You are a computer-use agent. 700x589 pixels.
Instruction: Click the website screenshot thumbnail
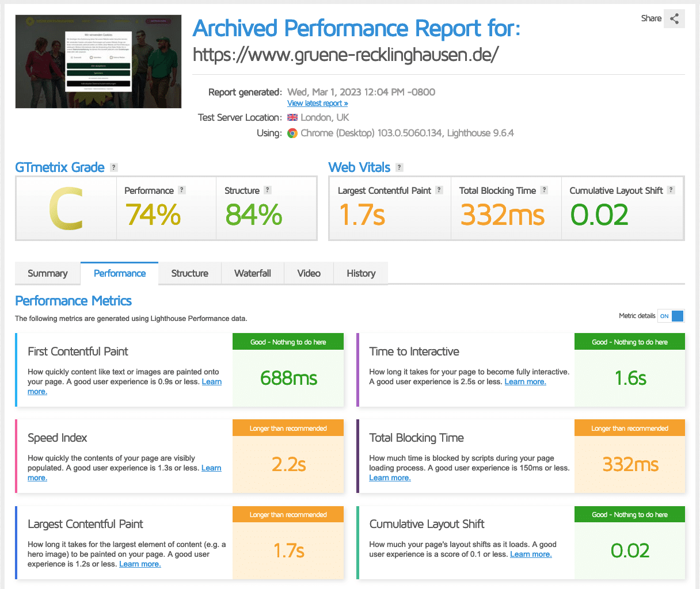tap(98, 62)
